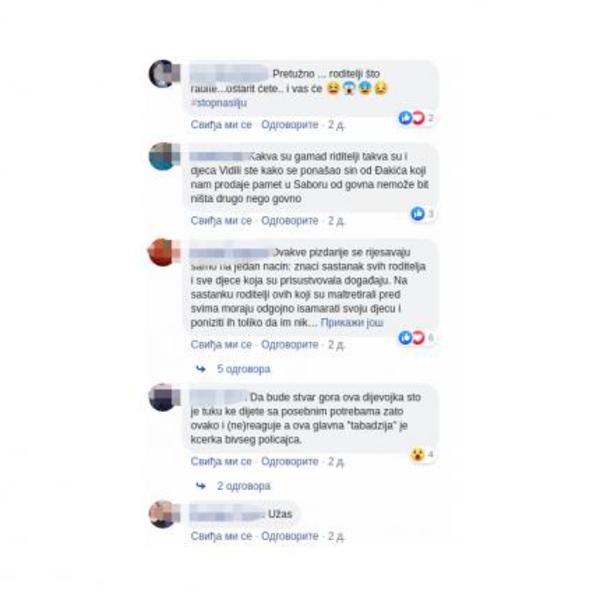Click the heart reaction on 'Ovakve pizdarije' comment
Screen dimensions: 600x600
[x=418, y=338]
